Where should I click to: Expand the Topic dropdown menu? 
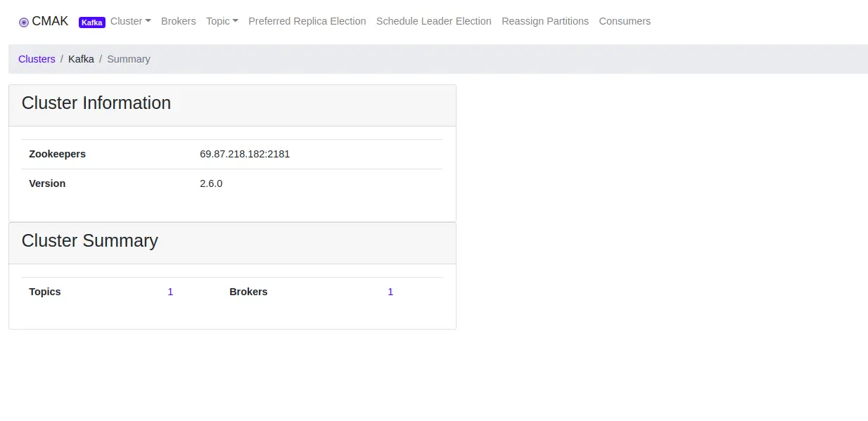click(222, 21)
